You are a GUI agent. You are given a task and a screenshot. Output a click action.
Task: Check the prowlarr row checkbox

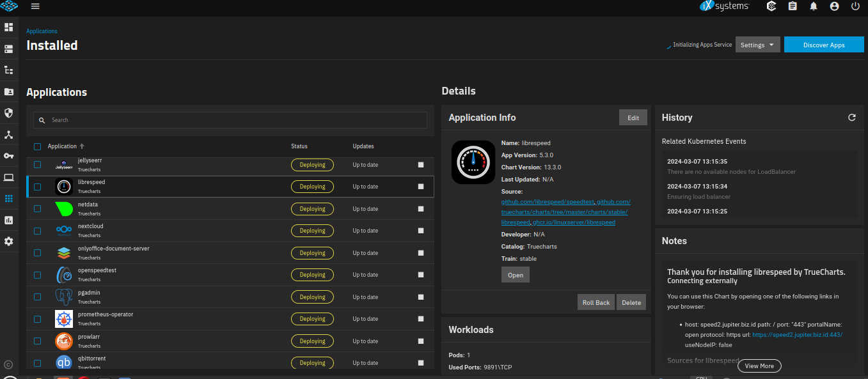click(x=37, y=341)
